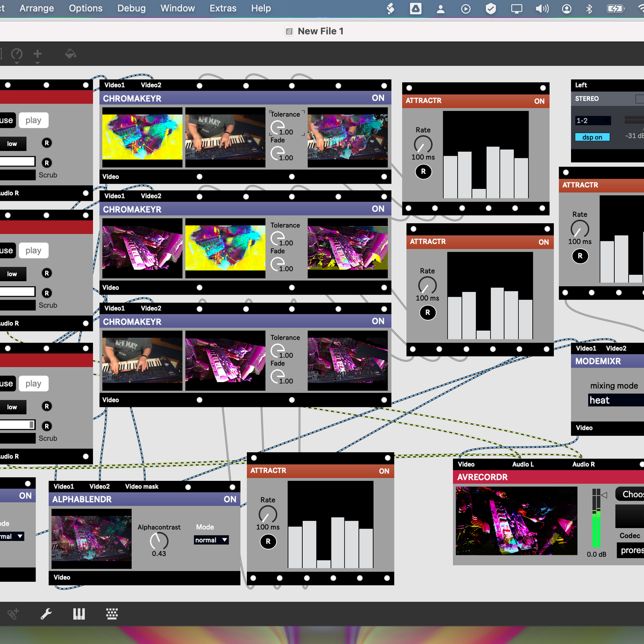
Task: Toggle the dsp on button in STEREO module
Action: point(592,137)
